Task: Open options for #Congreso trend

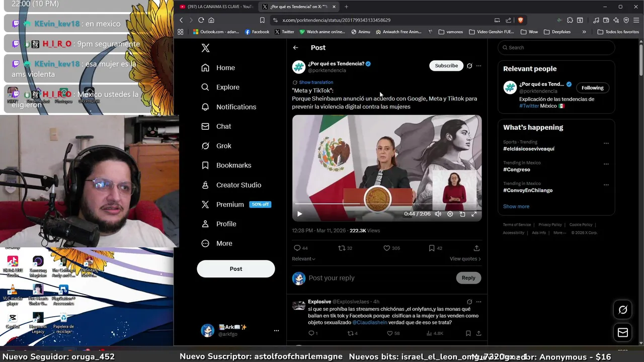Action: coord(606,164)
